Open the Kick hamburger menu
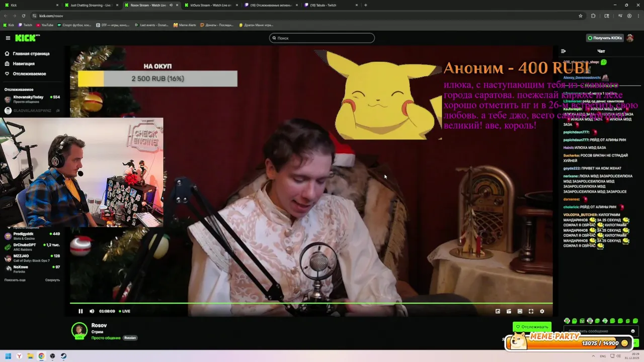Viewport: 644px width, 362px height. pos(8,38)
